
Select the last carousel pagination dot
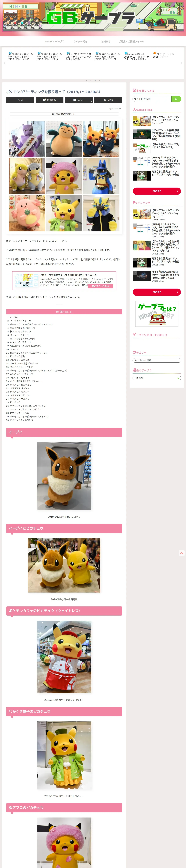click(100, 81)
